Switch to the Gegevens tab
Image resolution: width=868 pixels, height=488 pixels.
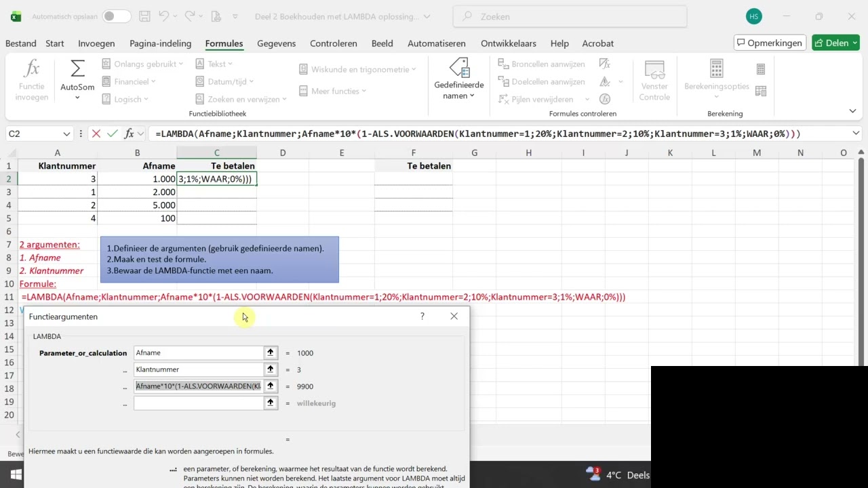tap(276, 43)
